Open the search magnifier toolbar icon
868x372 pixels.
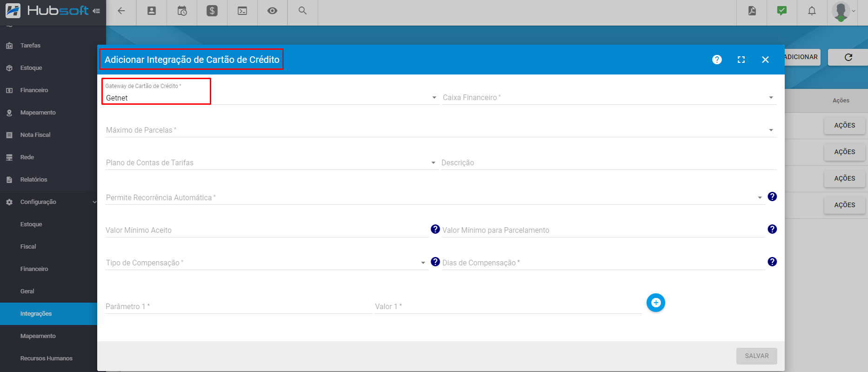point(303,11)
